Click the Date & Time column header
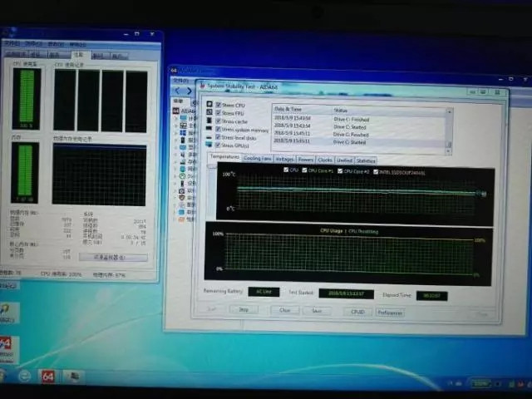 (288, 109)
